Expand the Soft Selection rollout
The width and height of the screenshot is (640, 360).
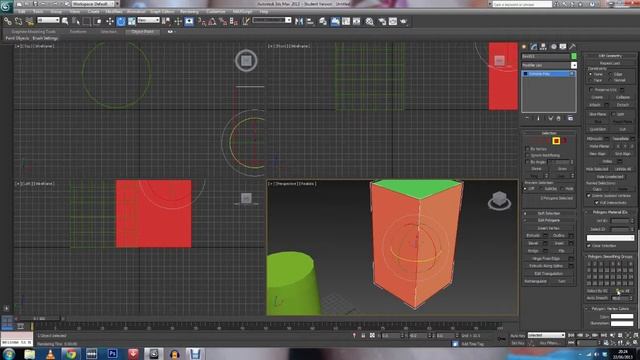[x=549, y=213]
